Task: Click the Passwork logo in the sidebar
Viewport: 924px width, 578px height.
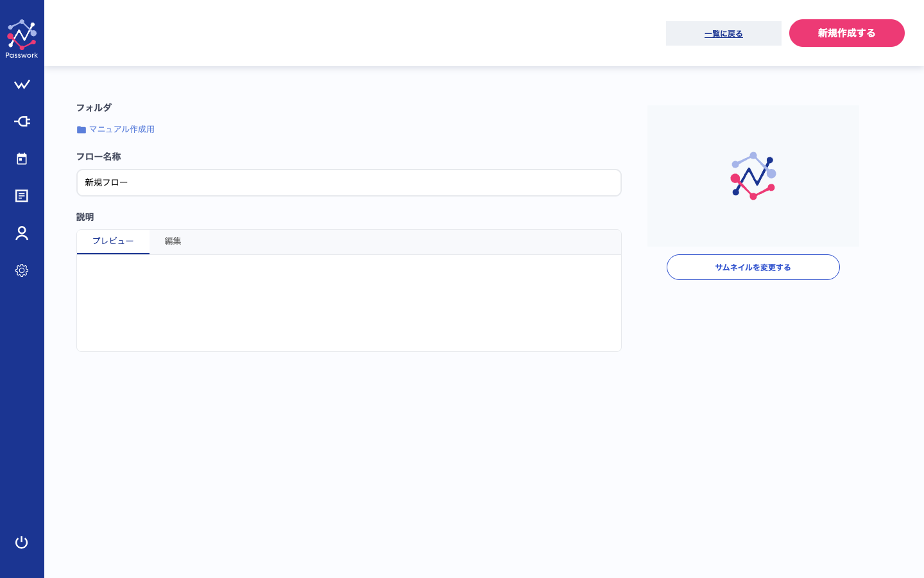Action: click(x=22, y=39)
